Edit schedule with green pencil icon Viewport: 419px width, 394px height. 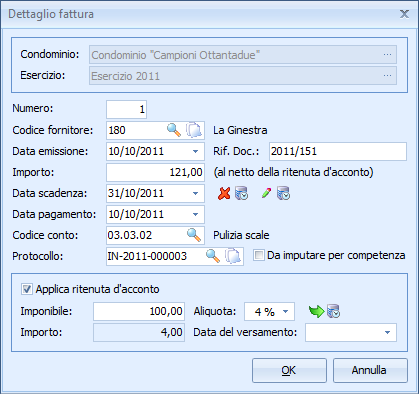click(x=266, y=193)
